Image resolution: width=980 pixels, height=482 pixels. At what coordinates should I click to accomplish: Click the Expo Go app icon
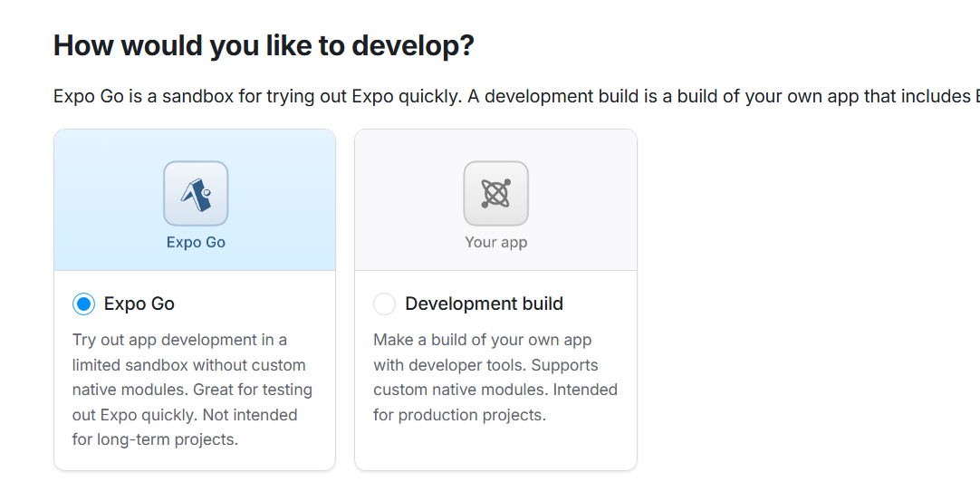click(196, 193)
